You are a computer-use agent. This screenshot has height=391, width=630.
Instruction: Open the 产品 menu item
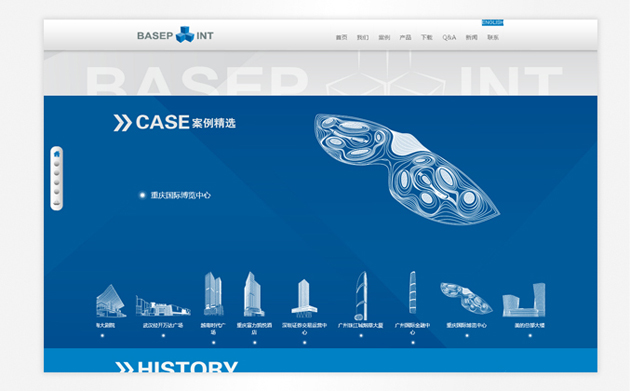point(405,37)
